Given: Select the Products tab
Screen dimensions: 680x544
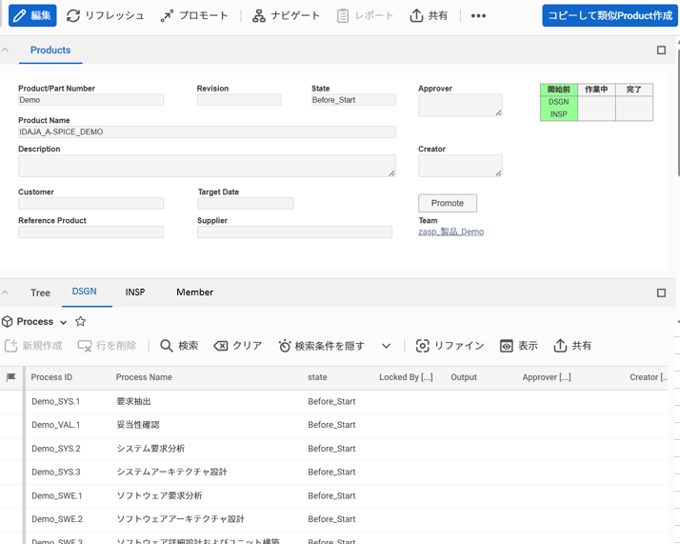Looking at the screenshot, I should (x=50, y=50).
